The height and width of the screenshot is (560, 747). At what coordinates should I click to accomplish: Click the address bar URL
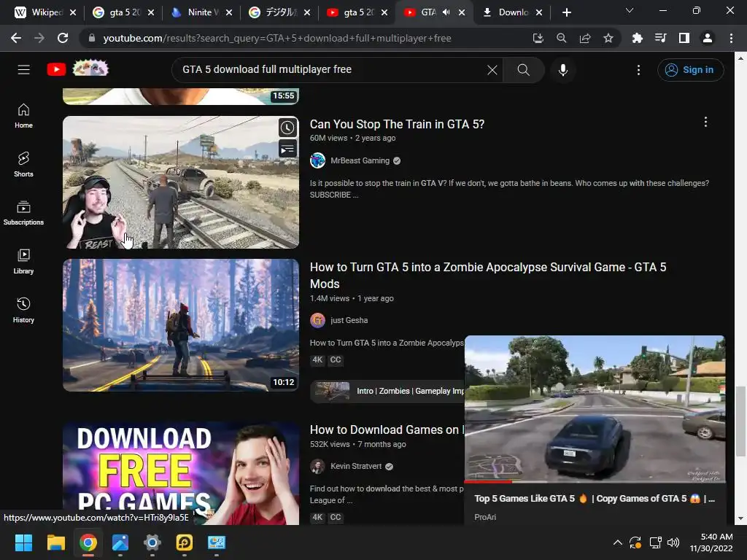point(276,38)
